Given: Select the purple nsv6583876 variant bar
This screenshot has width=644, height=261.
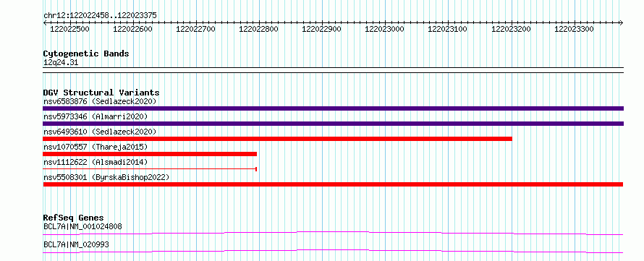Looking at the screenshot, I should tap(333, 108).
